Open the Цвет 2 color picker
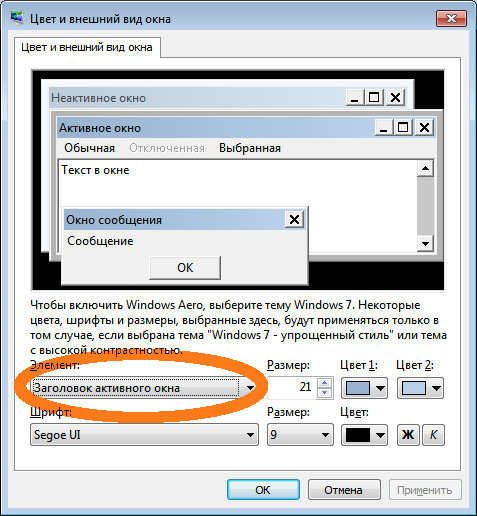477x516 pixels. click(420, 388)
